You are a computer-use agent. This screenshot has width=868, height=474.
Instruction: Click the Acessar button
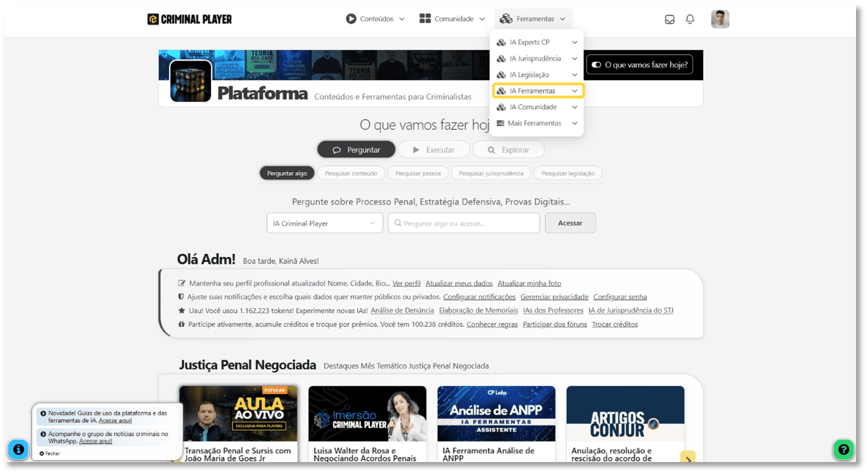pos(570,223)
